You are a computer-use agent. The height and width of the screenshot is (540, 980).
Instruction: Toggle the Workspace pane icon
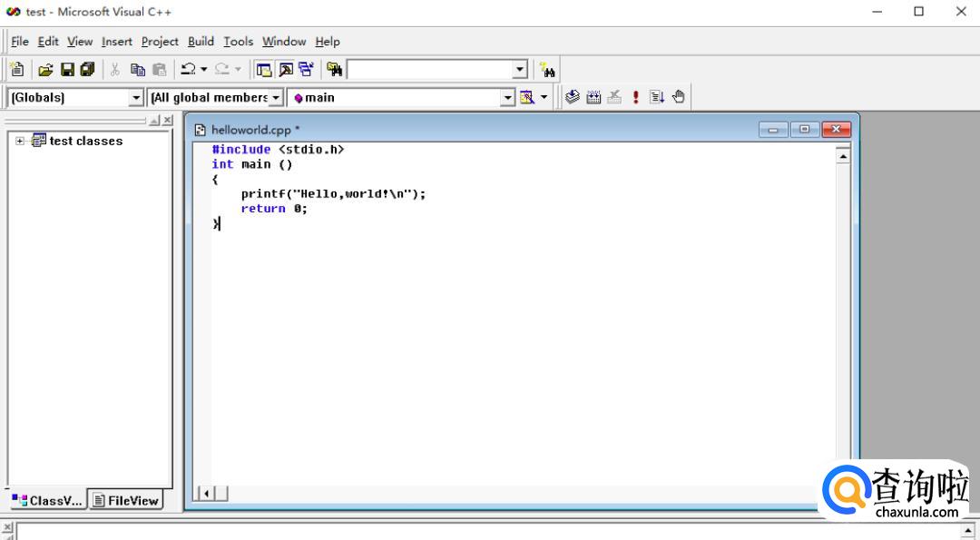pyautogui.click(x=264, y=69)
